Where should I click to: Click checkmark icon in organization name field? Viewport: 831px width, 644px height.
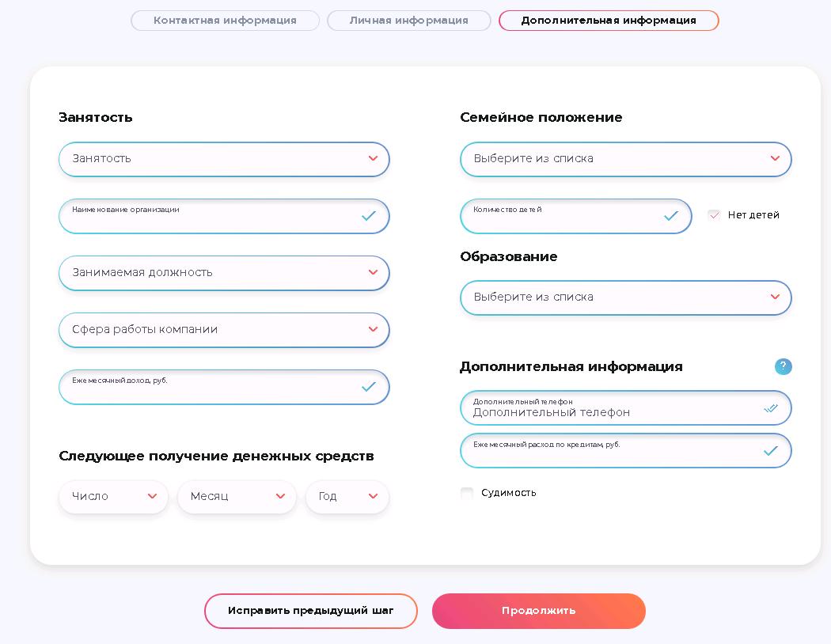(x=368, y=216)
